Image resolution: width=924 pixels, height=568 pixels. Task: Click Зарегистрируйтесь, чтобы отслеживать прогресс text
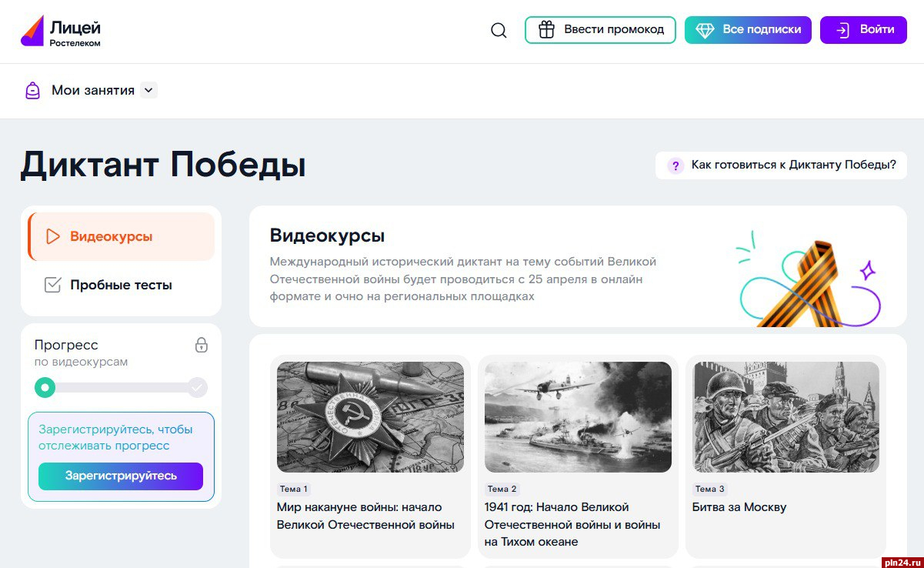(115, 437)
